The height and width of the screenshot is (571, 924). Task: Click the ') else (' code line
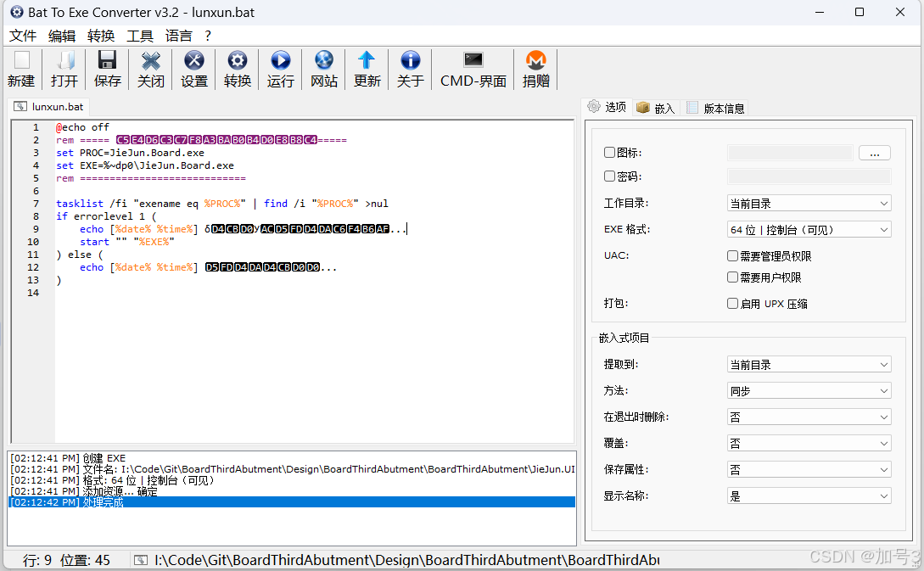click(x=80, y=255)
